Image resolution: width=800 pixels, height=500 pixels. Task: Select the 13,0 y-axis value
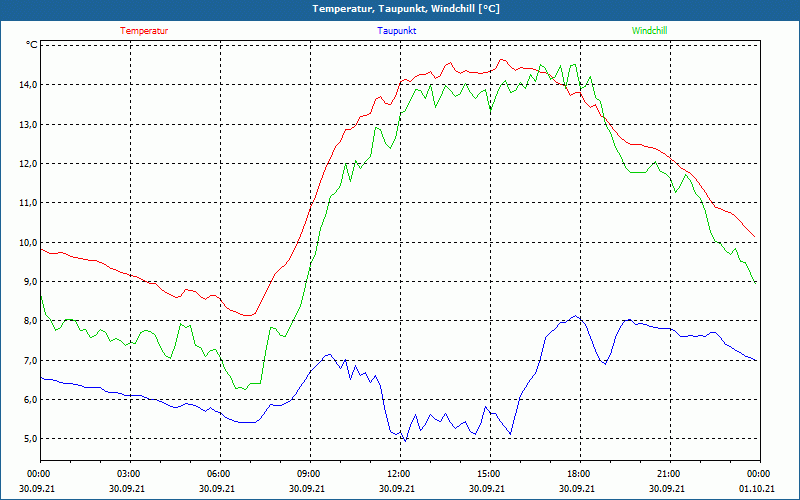pos(28,124)
